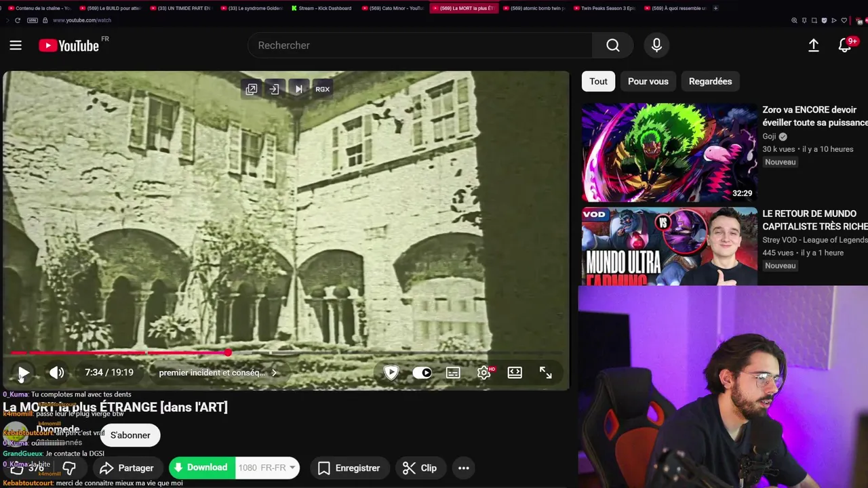This screenshot has height=488, width=868.
Task: Toggle the autoplay switch in player
Action: click(422, 372)
